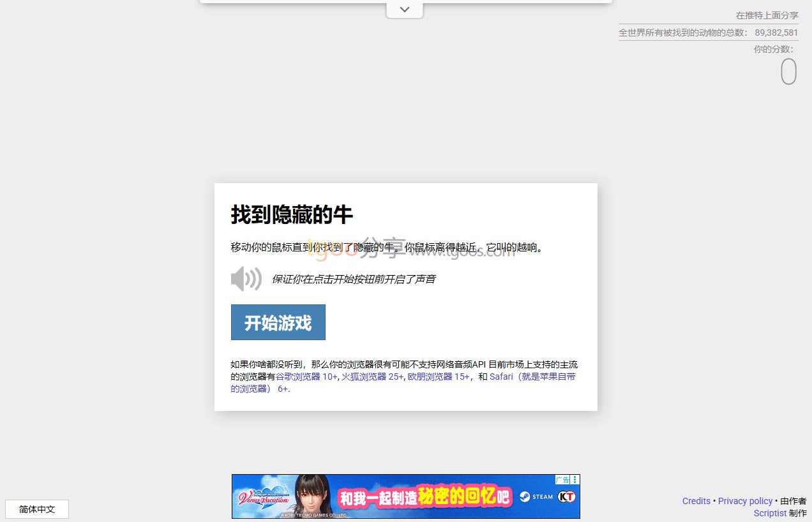This screenshot has width=812, height=522.
Task: Click the pink ad slogan text
Action: pyautogui.click(x=425, y=496)
